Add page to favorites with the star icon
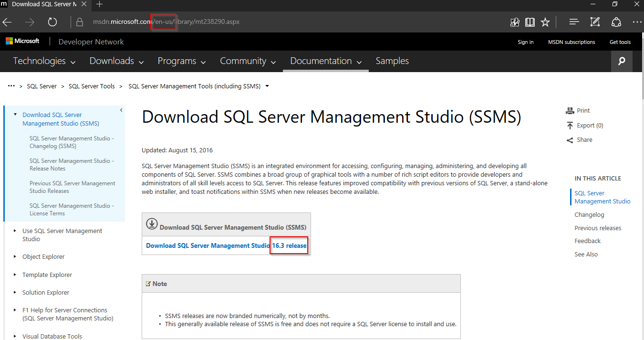The height and width of the screenshot is (340, 644). [545, 22]
